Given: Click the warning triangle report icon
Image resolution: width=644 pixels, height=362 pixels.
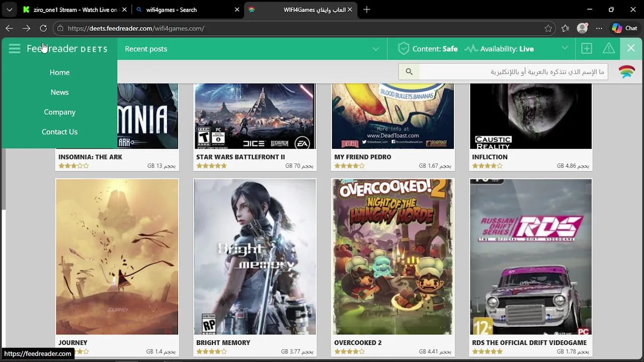Looking at the screenshot, I should [x=609, y=49].
